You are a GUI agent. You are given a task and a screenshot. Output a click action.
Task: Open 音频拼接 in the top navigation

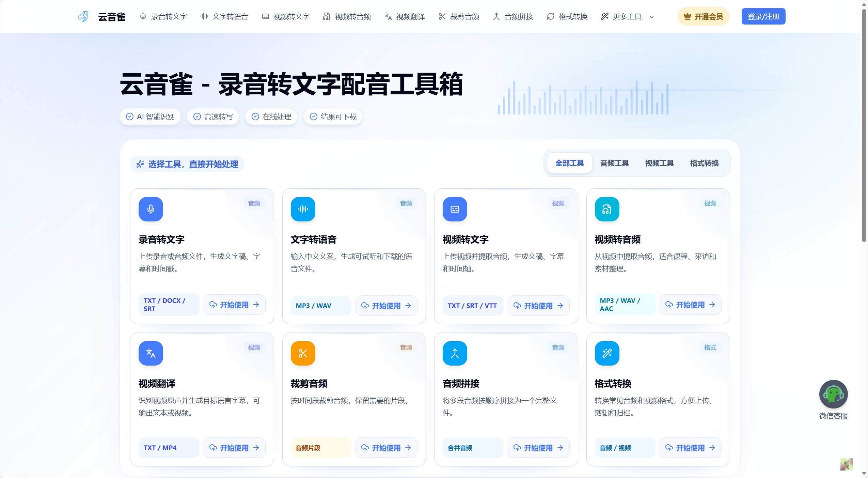tap(513, 16)
